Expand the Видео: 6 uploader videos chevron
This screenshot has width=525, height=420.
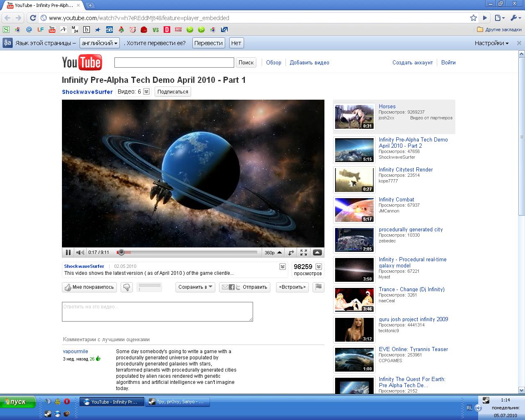[146, 91]
